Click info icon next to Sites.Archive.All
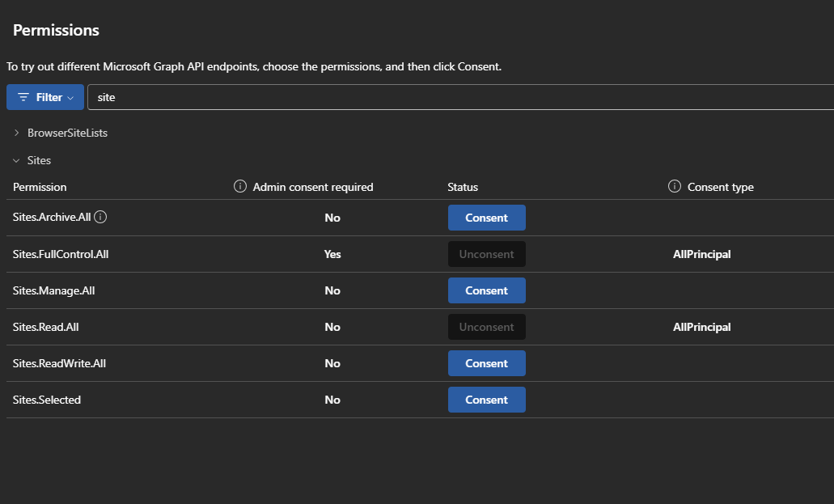Image resolution: width=834 pixels, height=504 pixels. coord(100,217)
